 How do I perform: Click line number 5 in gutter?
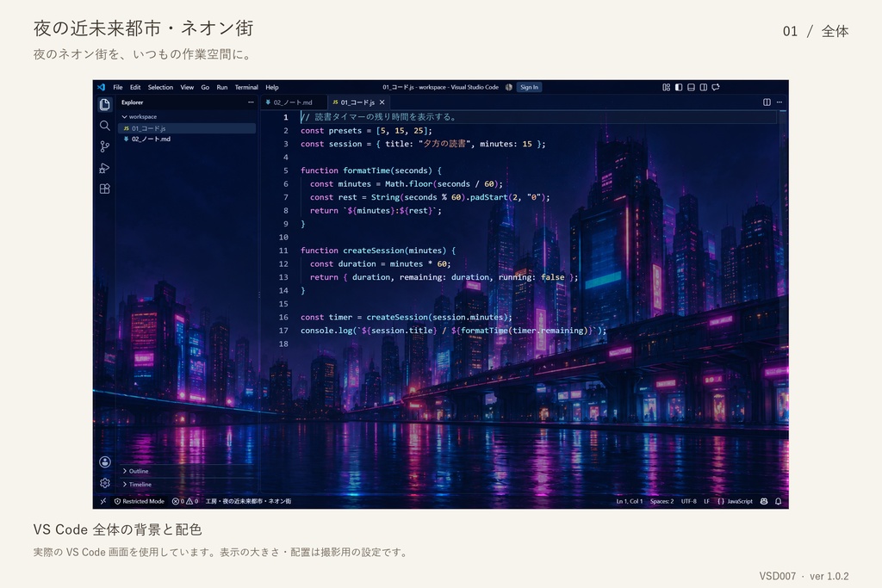tap(286, 170)
